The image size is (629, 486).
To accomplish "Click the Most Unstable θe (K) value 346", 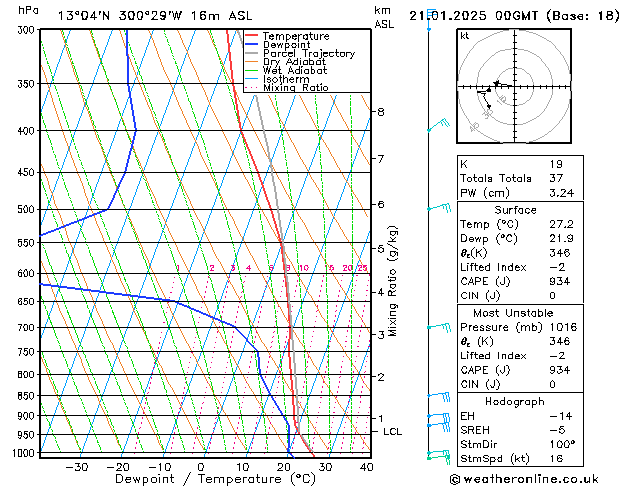I will [x=560, y=341].
